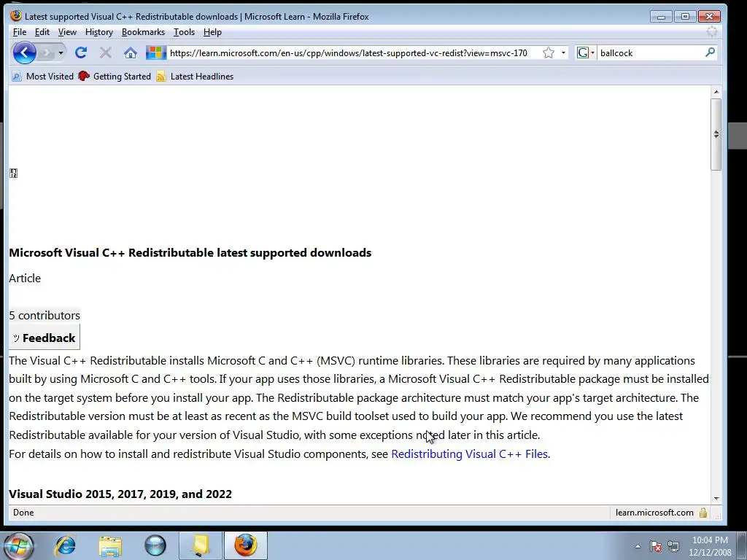The height and width of the screenshot is (560, 747).
Task: Click the Microsoft site favicon in address bar
Action: (156, 52)
